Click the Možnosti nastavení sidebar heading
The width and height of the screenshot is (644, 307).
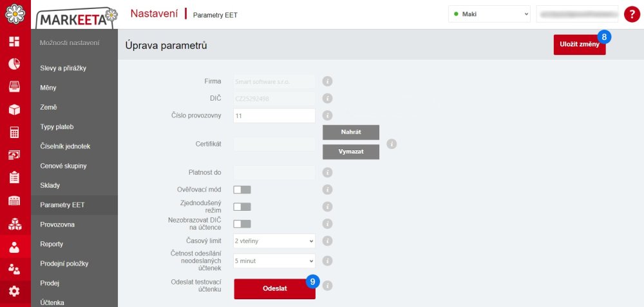70,43
